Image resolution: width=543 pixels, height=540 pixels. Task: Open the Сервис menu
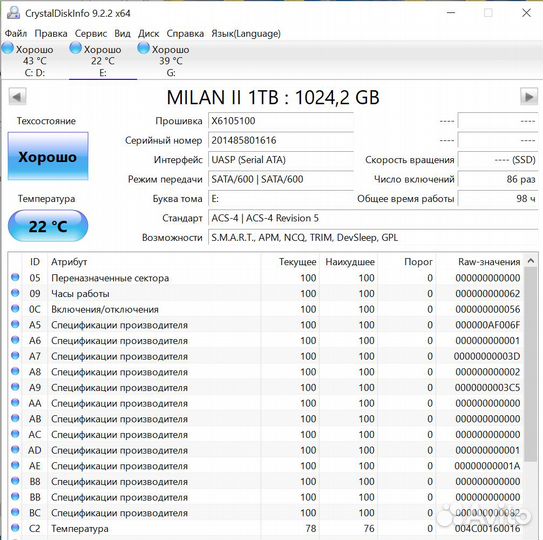pos(91,34)
